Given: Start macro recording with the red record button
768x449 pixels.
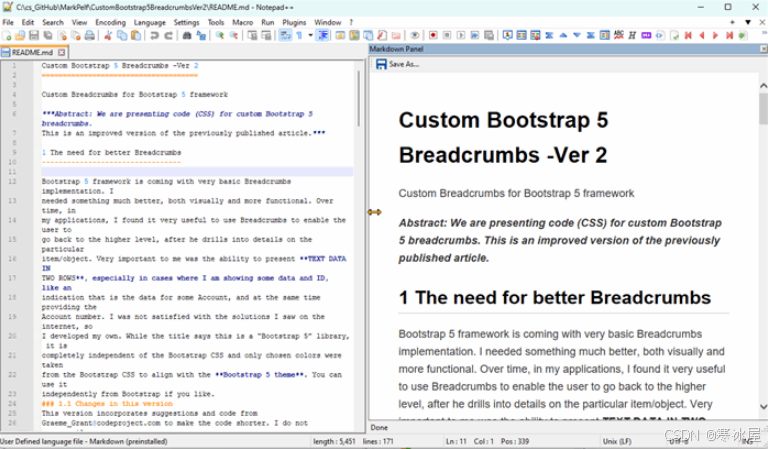Looking at the screenshot, I should [x=433, y=35].
